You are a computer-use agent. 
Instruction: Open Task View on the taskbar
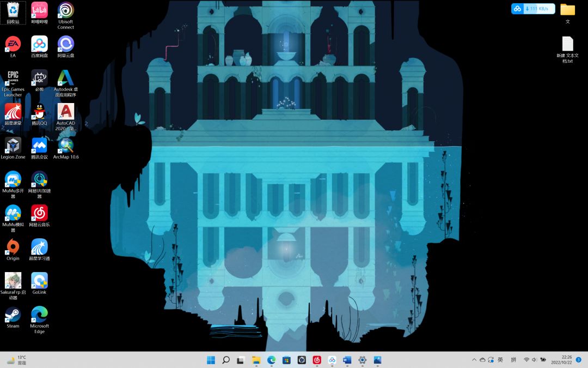tap(241, 360)
